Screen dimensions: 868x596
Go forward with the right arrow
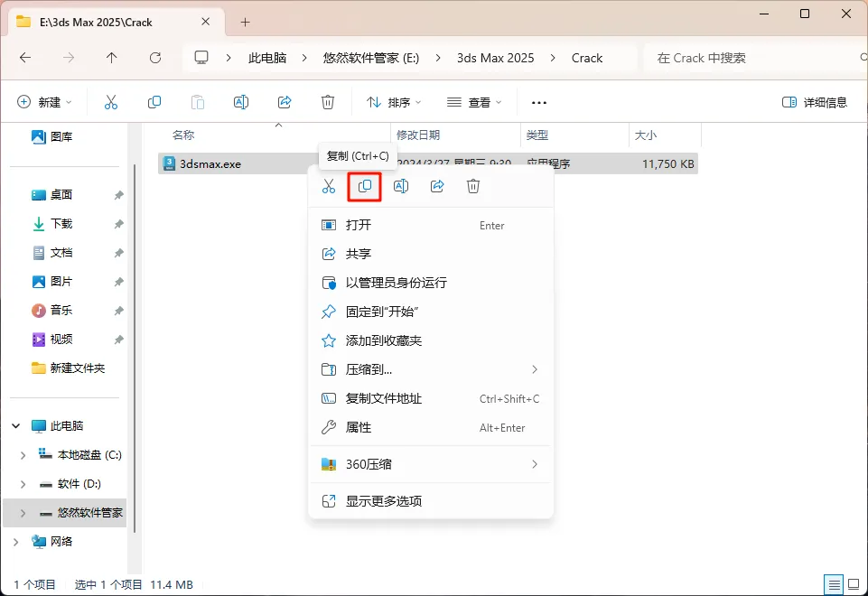69,58
